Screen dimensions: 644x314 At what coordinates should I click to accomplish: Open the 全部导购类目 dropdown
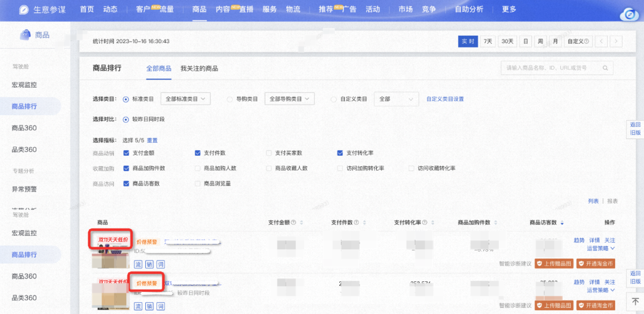pos(289,99)
